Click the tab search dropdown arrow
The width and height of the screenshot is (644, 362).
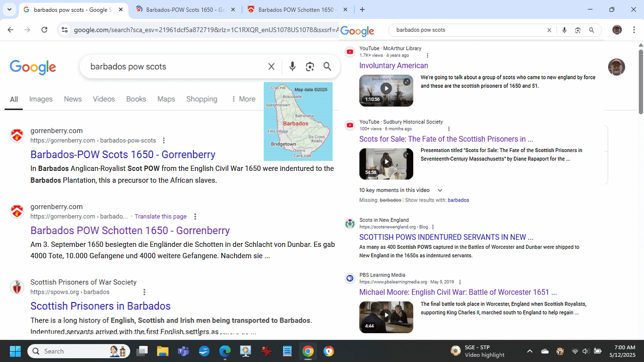[x=9, y=9]
